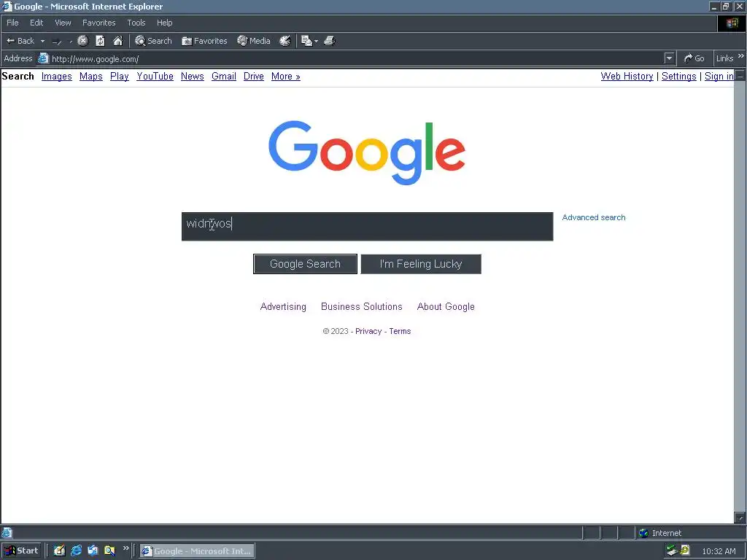This screenshot has height=560, width=747.
Task: Open the Help menu
Action: (x=164, y=23)
